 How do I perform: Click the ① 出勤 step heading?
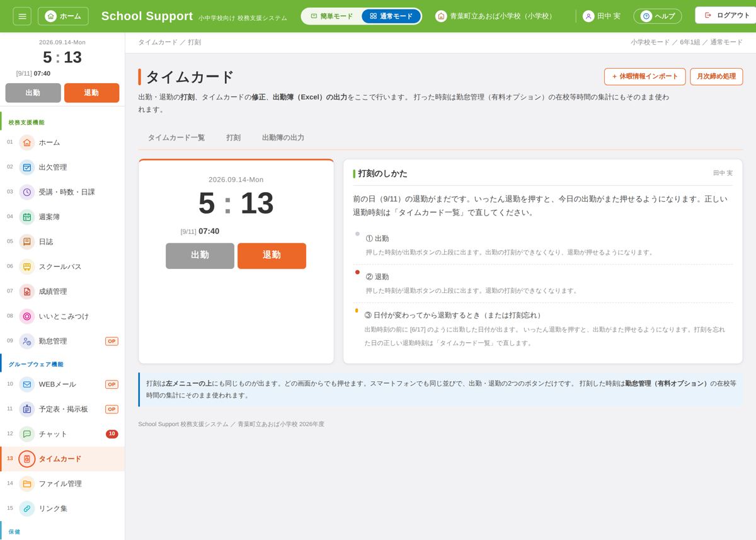(x=377, y=238)
